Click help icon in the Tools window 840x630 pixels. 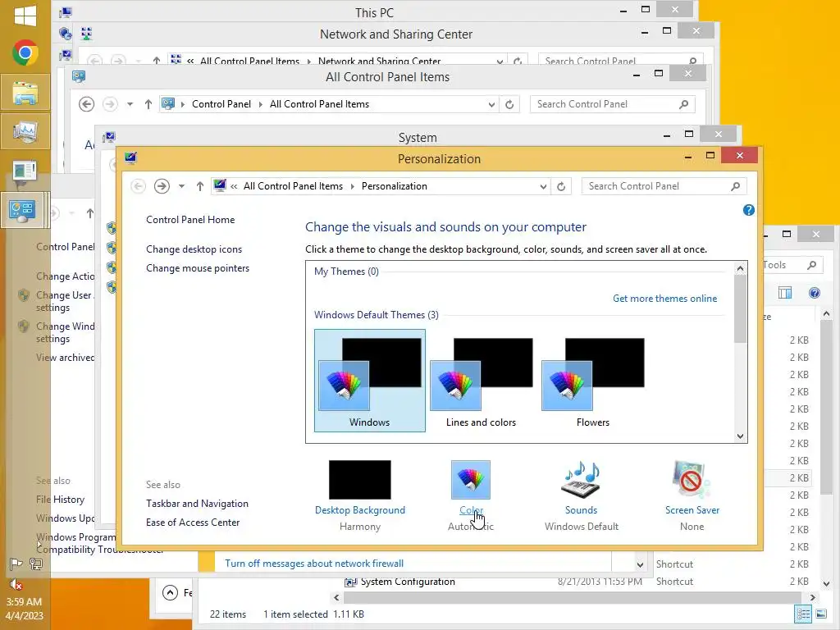point(815,293)
